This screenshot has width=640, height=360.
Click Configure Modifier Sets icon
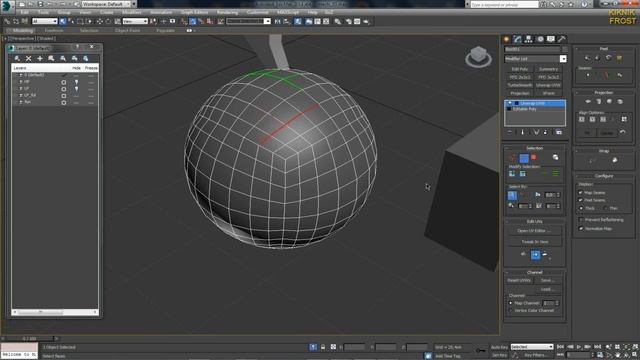point(559,132)
